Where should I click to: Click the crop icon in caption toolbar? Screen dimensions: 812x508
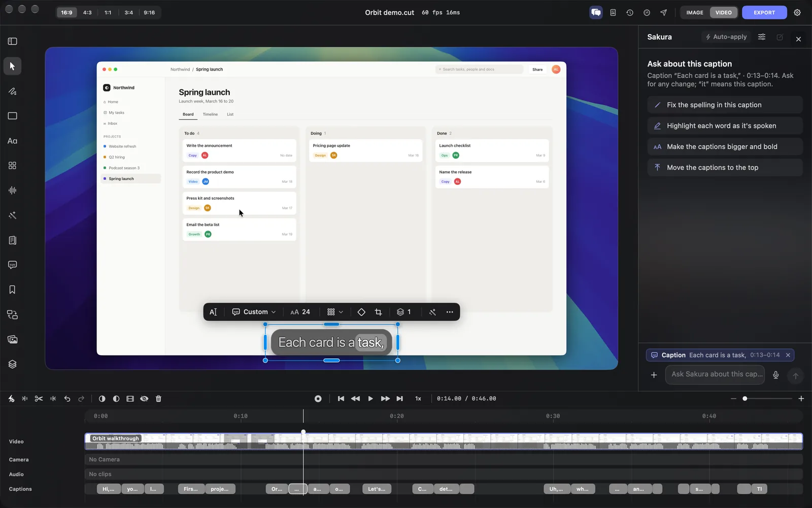378,312
